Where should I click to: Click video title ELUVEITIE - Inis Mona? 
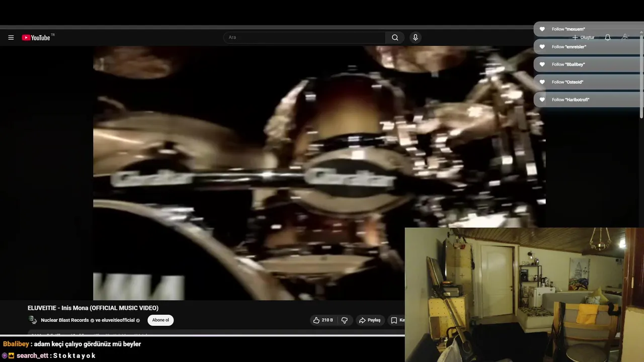[x=93, y=308]
